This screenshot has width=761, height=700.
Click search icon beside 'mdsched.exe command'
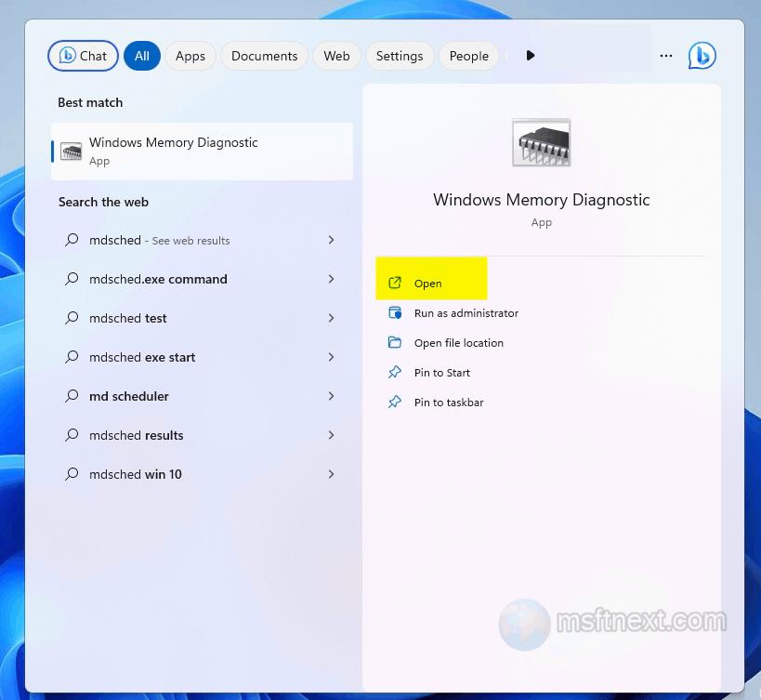(x=72, y=279)
